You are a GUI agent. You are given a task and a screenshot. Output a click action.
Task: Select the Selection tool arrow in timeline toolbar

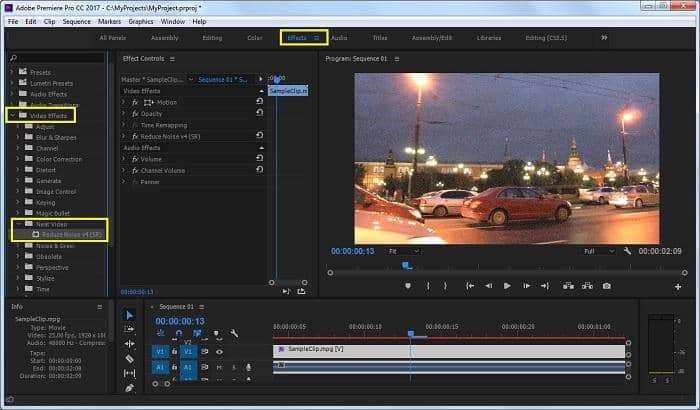tap(129, 315)
